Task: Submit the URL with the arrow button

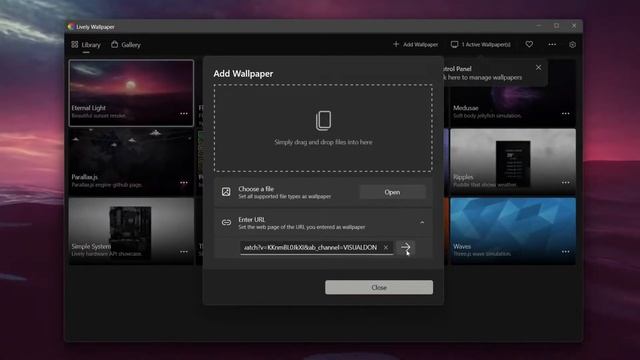Action: 405,247
